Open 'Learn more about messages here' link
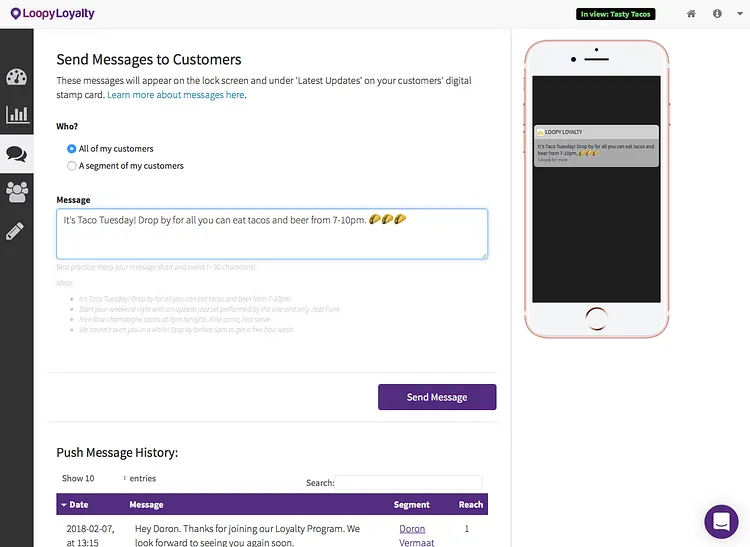Screen dimensions: 750x547 (176, 95)
